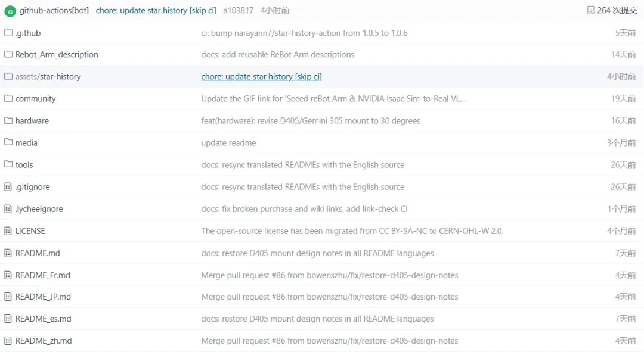This screenshot has height=352, width=644.
Task: Click the tools folder icon
Action: (x=8, y=164)
